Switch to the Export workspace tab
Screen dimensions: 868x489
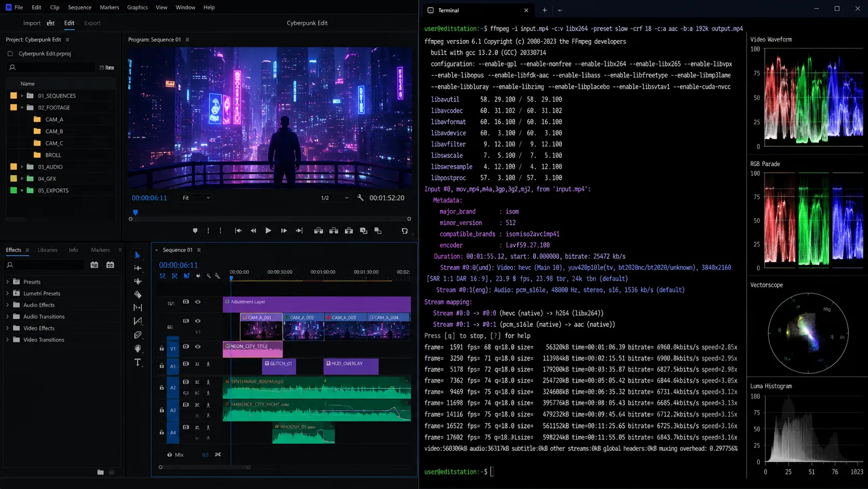point(92,23)
